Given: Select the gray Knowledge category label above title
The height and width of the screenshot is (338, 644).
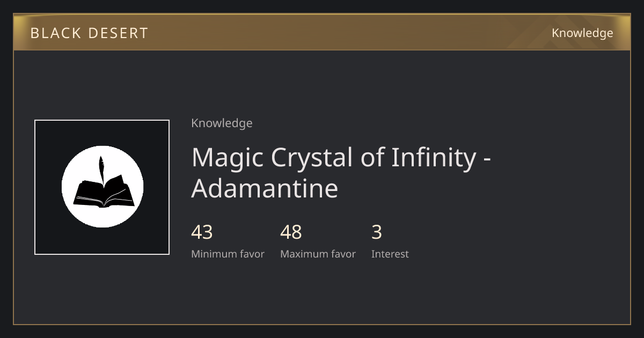Looking at the screenshot, I should (222, 123).
